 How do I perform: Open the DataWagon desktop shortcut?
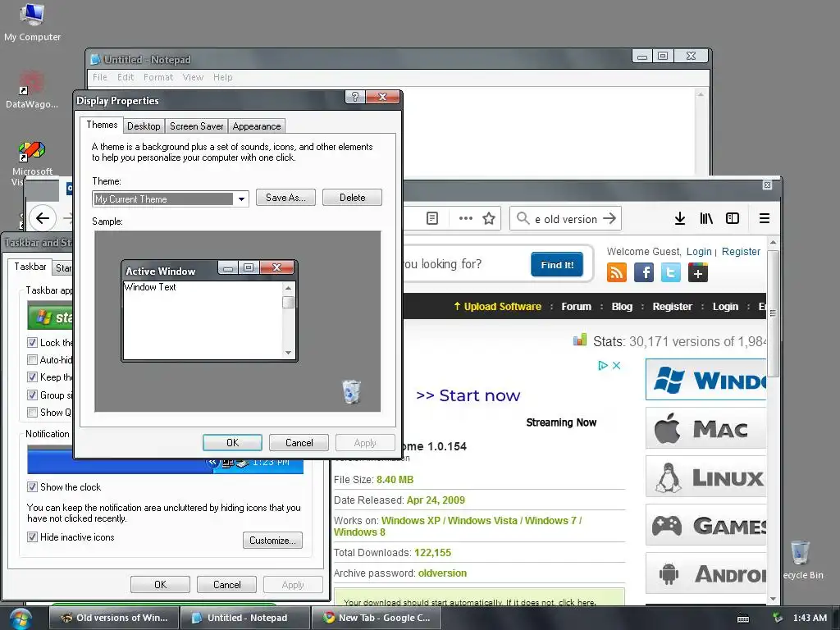click(32, 89)
